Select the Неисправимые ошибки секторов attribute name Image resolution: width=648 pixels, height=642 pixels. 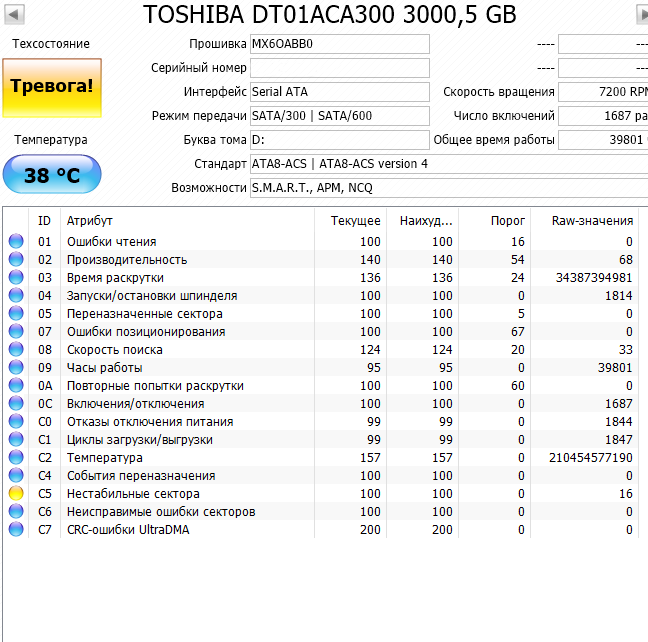[161, 511]
